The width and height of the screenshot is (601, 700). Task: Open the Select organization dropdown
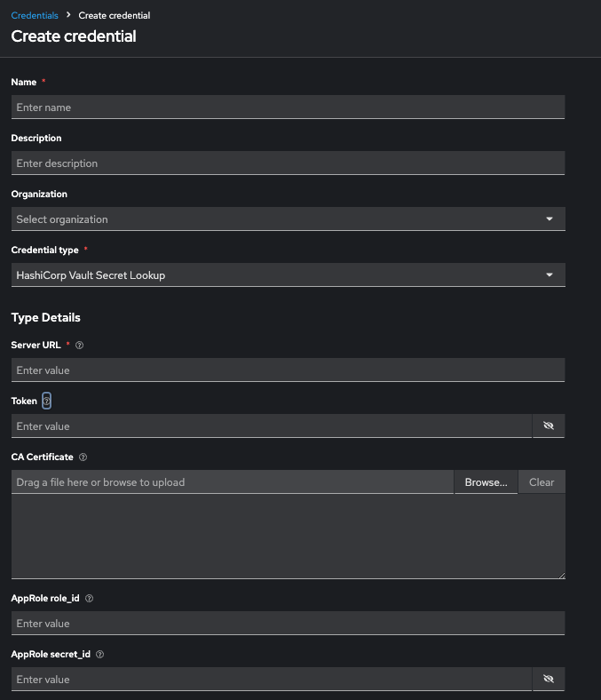pos(288,219)
